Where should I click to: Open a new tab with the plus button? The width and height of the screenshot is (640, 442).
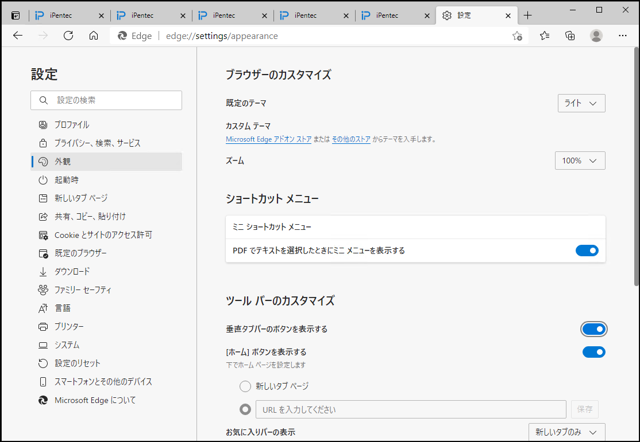point(528,16)
